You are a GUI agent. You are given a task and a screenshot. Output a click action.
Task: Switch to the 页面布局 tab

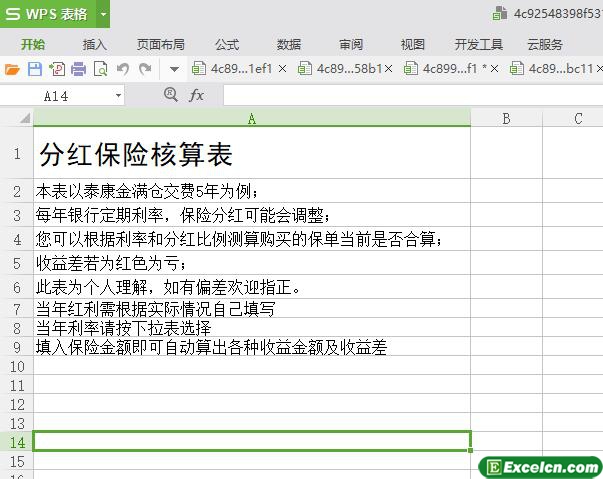161,45
